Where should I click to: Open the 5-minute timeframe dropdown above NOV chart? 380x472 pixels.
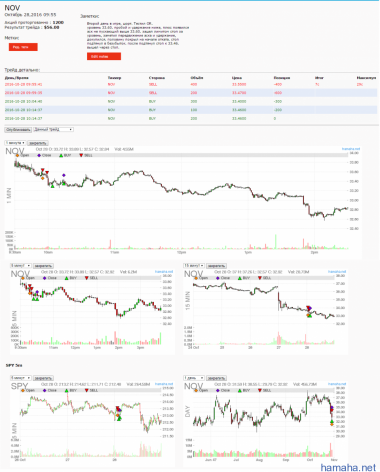(21, 266)
